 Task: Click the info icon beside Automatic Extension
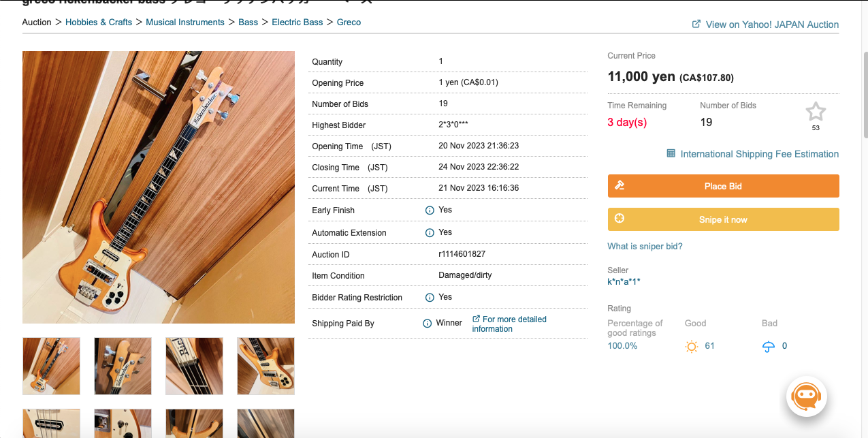(x=430, y=233)
